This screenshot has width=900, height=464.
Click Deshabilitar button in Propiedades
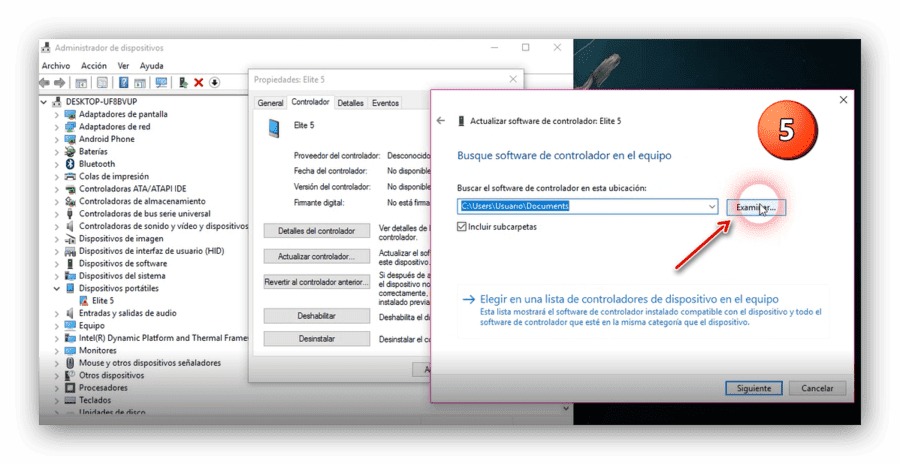317,316
